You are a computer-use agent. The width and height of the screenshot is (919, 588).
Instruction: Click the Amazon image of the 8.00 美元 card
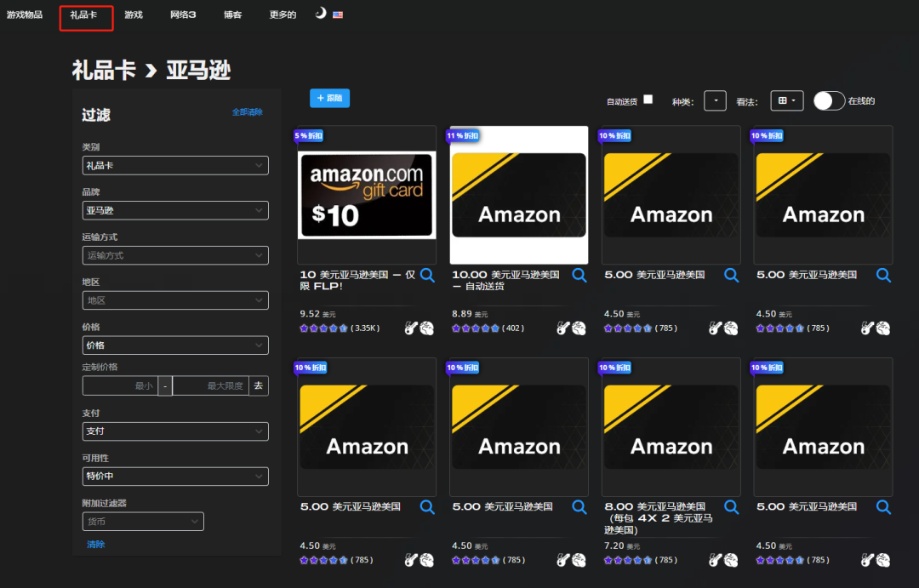671,427
